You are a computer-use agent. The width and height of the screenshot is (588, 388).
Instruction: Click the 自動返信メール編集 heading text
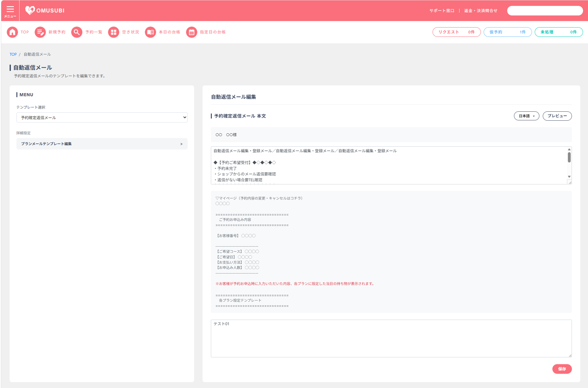click(233, 97)
